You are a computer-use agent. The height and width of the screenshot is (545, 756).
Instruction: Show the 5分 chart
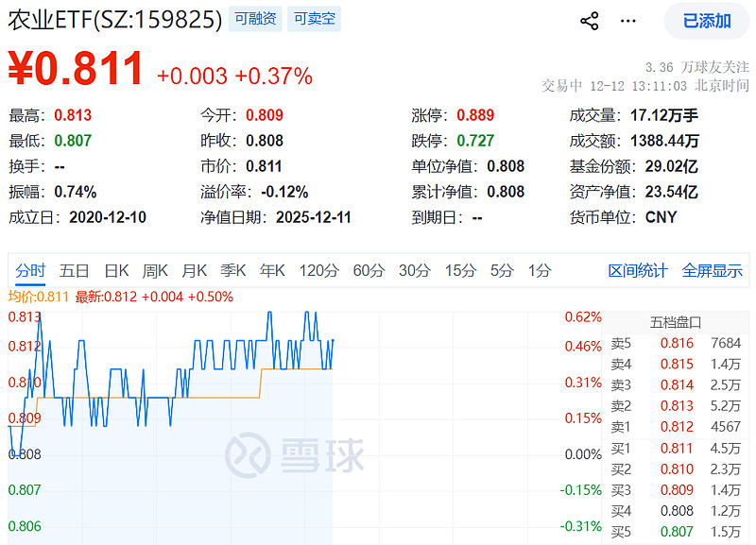(x=502, y=270)
